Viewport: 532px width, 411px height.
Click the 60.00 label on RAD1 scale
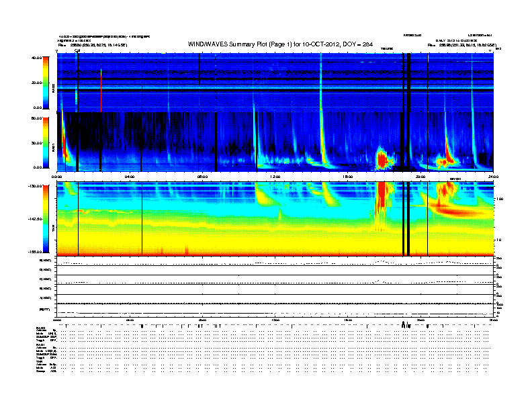click(x=36, y=118)
